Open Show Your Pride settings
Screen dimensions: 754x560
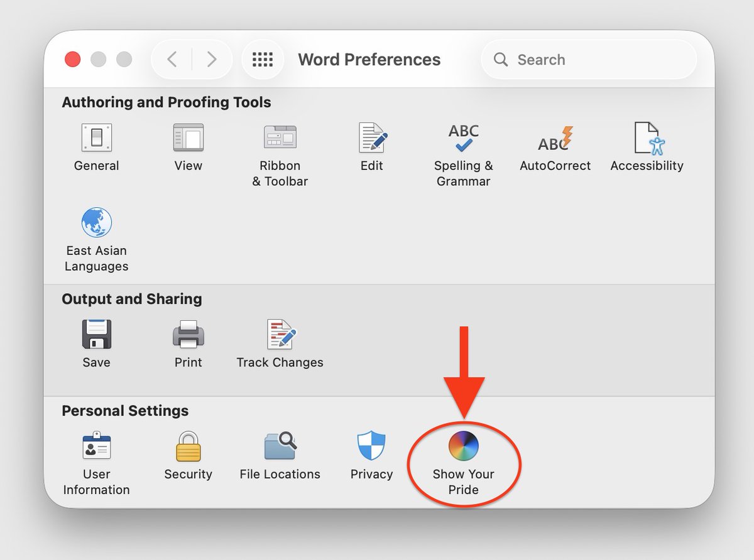[x=464, y=463]
